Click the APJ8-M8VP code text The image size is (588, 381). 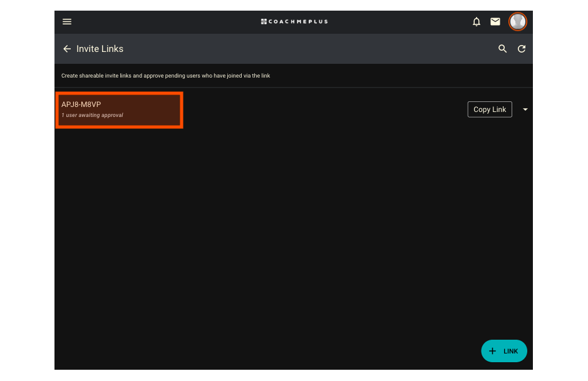point(81,104)
